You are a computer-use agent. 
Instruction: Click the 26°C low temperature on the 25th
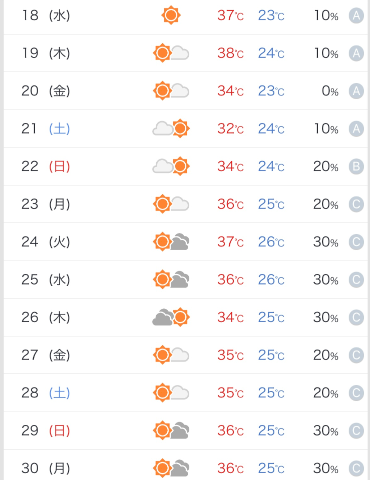pos(271,279)
